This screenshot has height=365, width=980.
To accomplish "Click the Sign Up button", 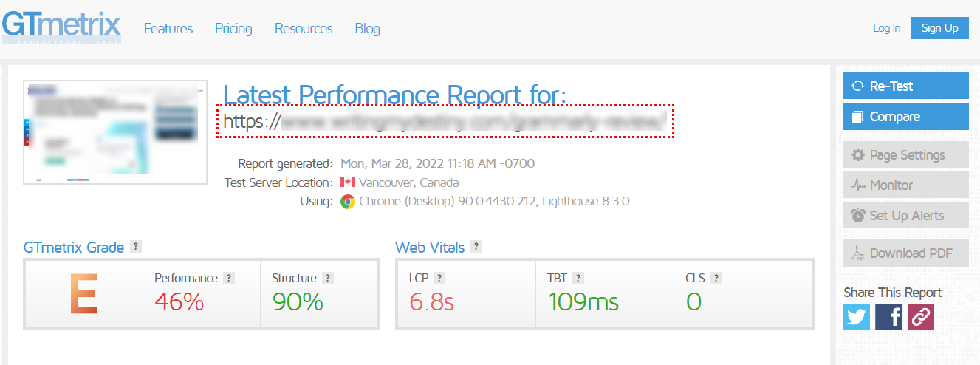I will click(x=939, y=28).
